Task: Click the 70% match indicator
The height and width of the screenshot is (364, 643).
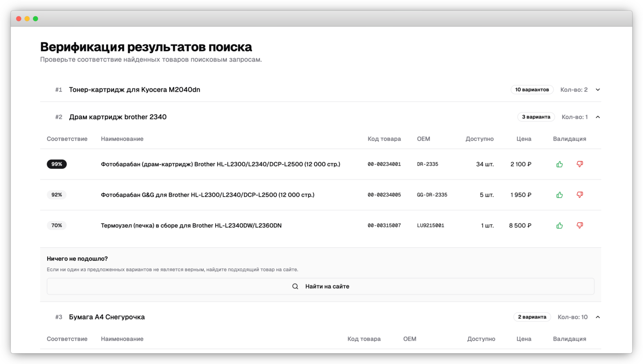Action: point(57,225)
